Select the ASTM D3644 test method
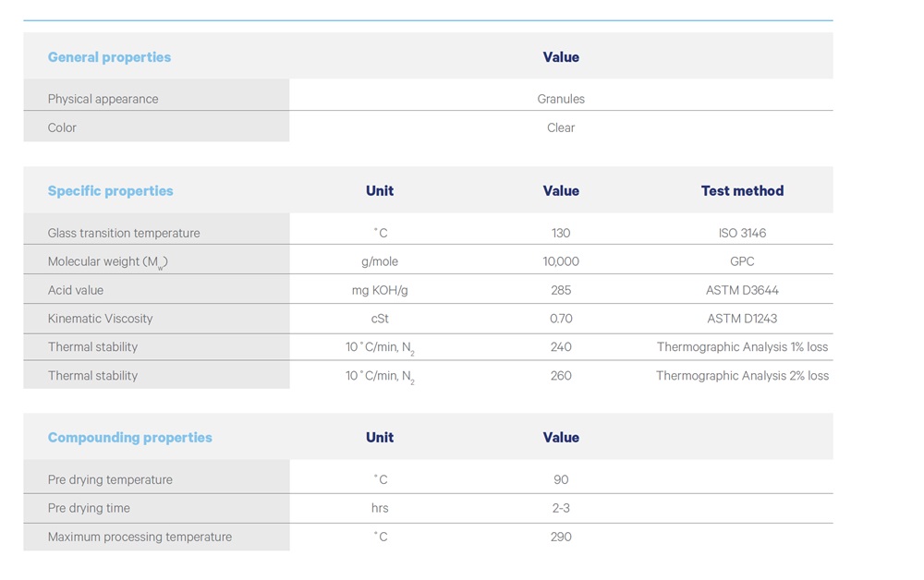Screen dimensions: 924x580 [x=742, y=290]
